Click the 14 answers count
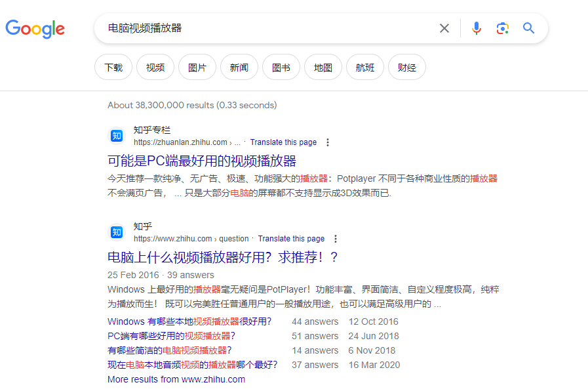Image resolution: width=588 pixels, height=391 pixels. [315, 350]
